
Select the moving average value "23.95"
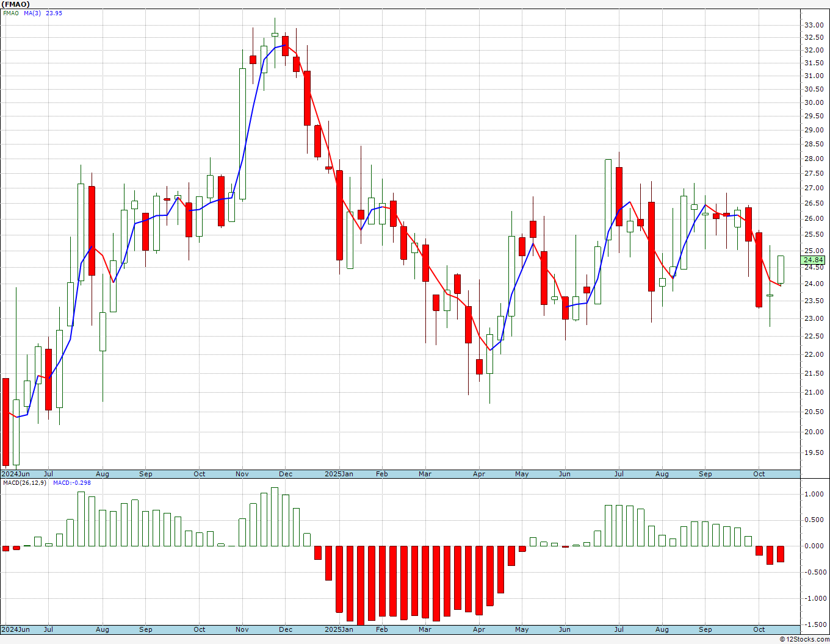click(54, 13)
